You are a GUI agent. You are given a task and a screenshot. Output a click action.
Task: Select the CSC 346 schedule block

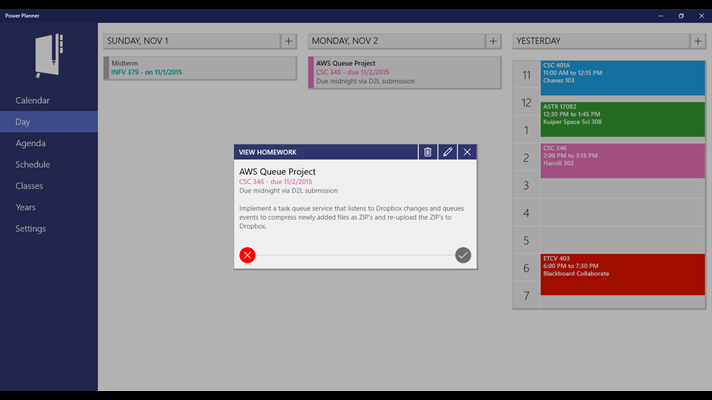tap(623, 161)
